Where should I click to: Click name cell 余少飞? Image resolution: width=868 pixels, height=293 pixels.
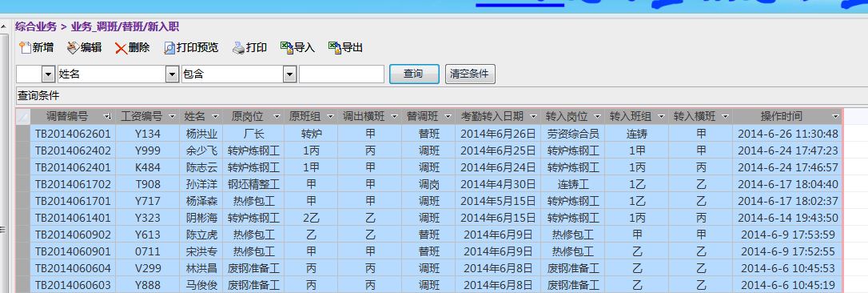[201, 151]
